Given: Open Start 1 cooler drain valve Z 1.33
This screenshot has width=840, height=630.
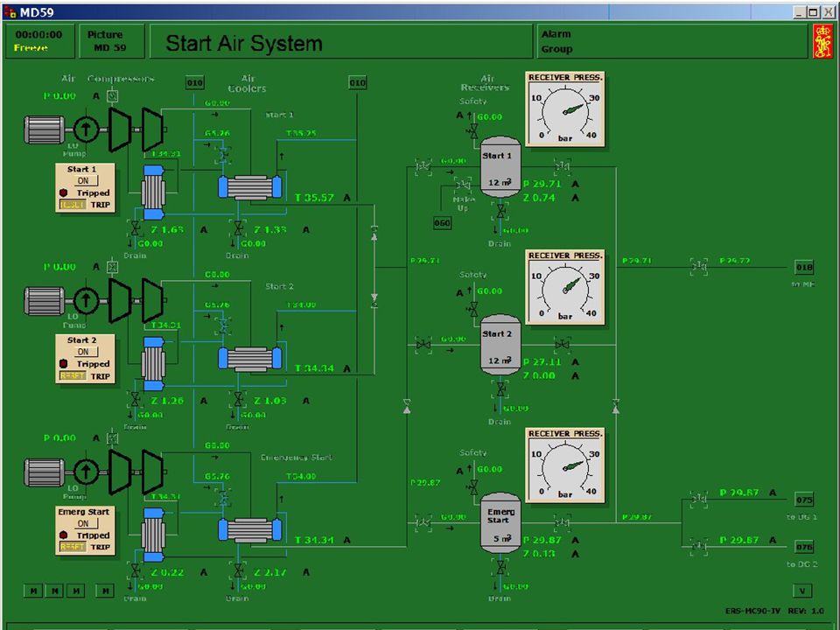Looking at the screenshot, I should tap(238, 229).
